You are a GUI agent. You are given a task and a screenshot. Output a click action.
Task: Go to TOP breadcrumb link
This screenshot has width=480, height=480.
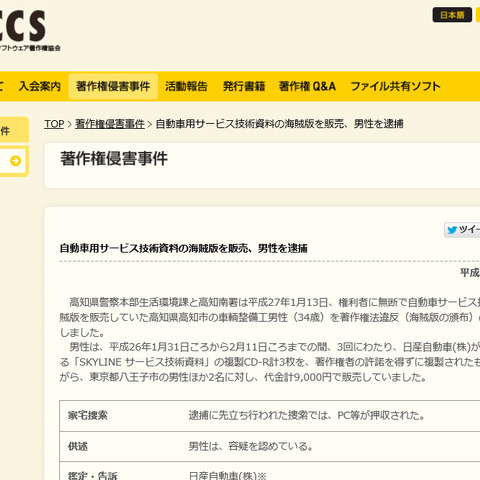[54, 124]
